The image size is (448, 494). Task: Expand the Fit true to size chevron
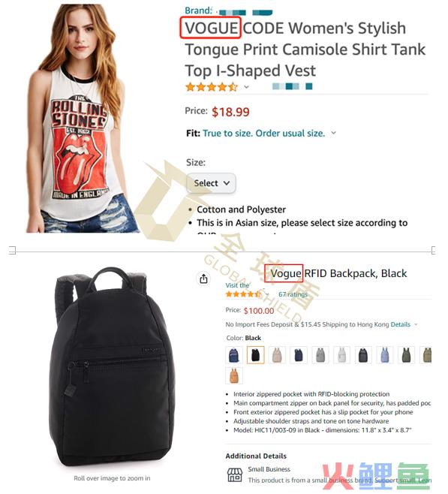pos(333,133)
